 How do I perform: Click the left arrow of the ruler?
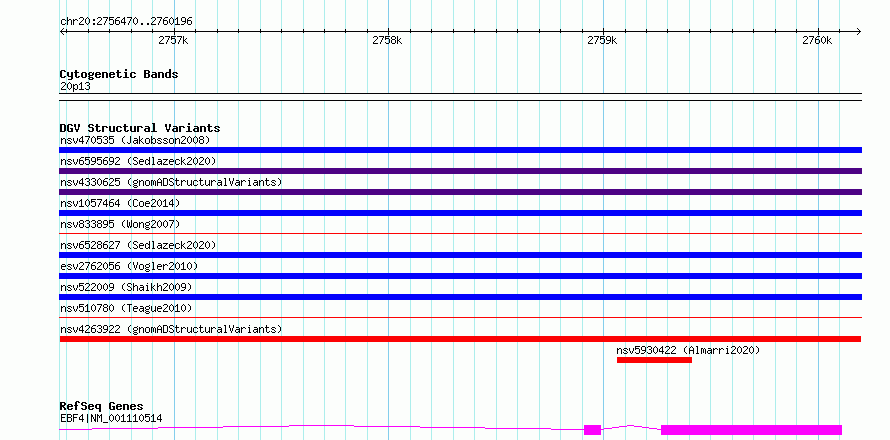click(x=62, y=31)
